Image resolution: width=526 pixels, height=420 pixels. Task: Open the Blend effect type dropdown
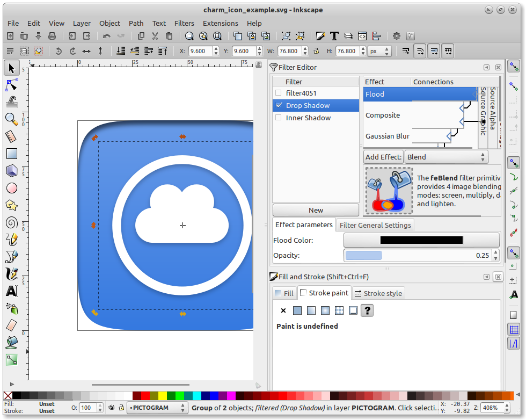[446, 157]
